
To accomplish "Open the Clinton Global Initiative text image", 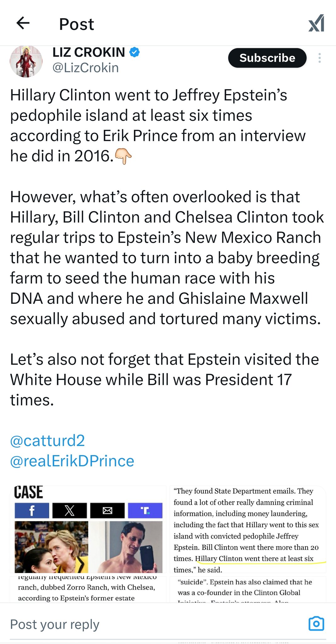I will (248, 589).
